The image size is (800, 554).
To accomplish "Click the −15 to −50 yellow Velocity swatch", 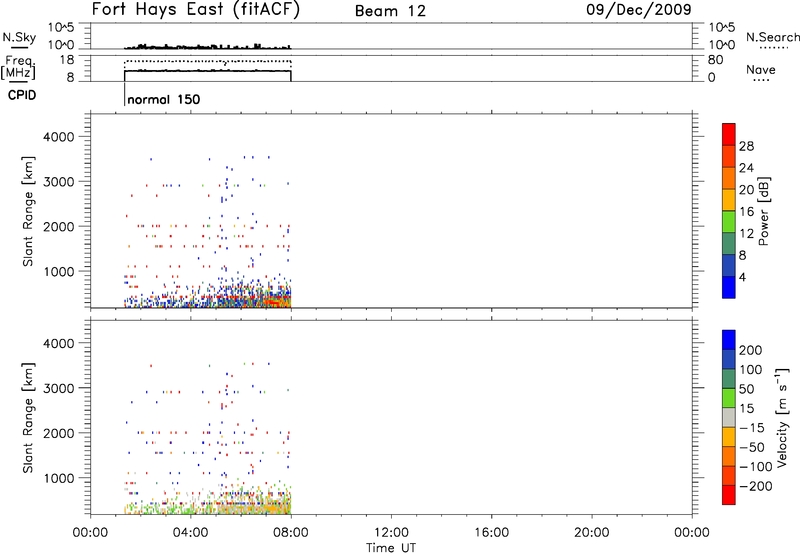I will (x=729, y=437).
